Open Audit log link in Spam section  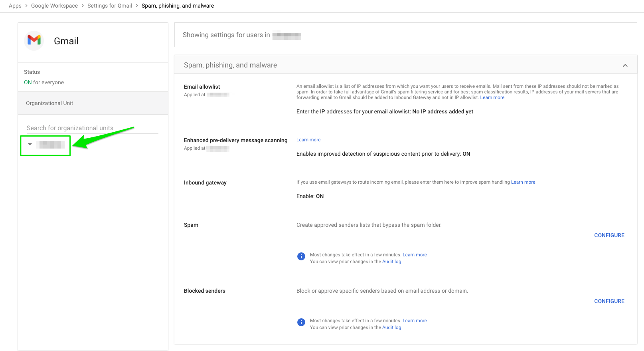click(x=391, y=262)
